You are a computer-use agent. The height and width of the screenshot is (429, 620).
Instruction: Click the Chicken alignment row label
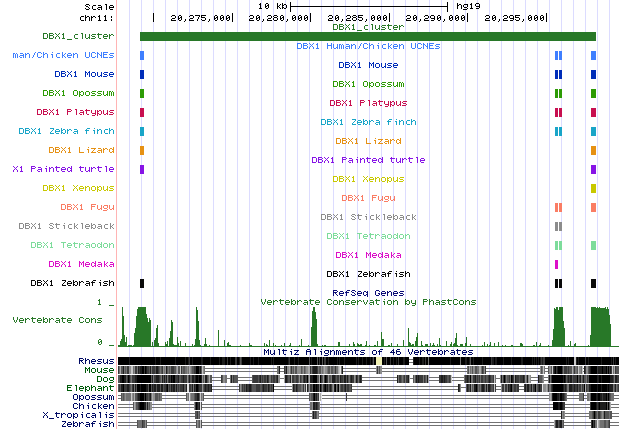pos(94,405)
